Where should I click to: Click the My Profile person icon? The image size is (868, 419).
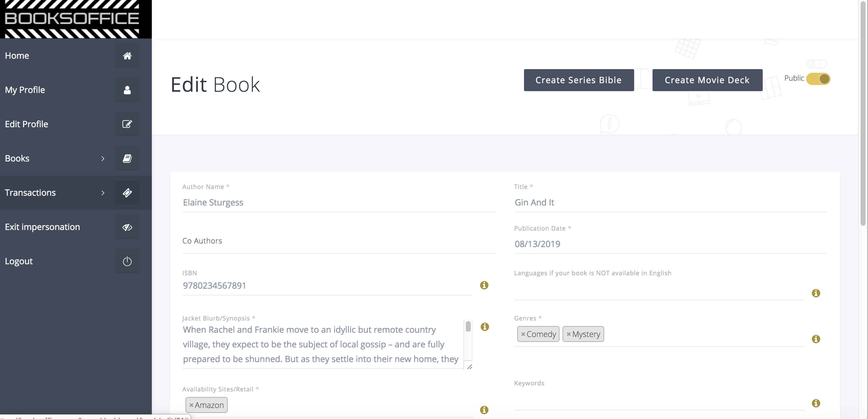point(127,90)
